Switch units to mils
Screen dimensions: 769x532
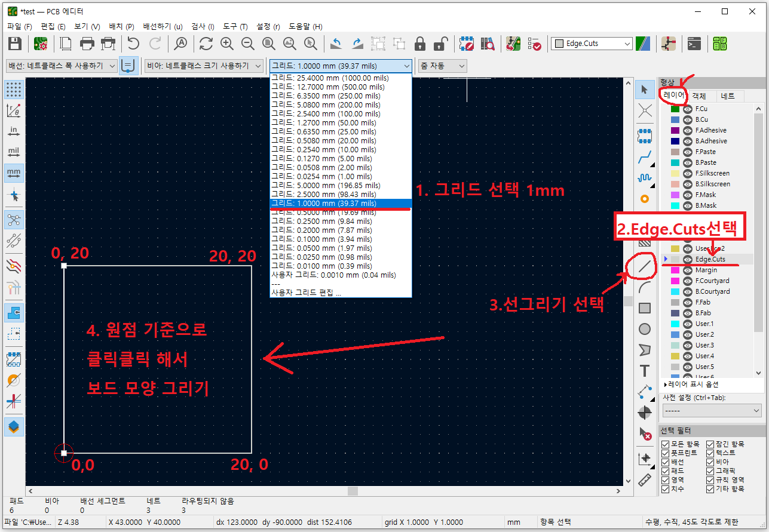(x=14, y=152)
